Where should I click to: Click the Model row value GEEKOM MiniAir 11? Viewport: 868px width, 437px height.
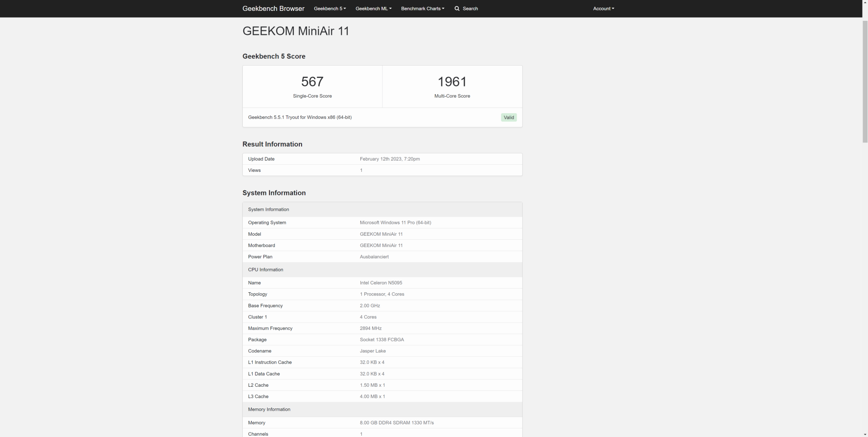click(x=381, y=234)
